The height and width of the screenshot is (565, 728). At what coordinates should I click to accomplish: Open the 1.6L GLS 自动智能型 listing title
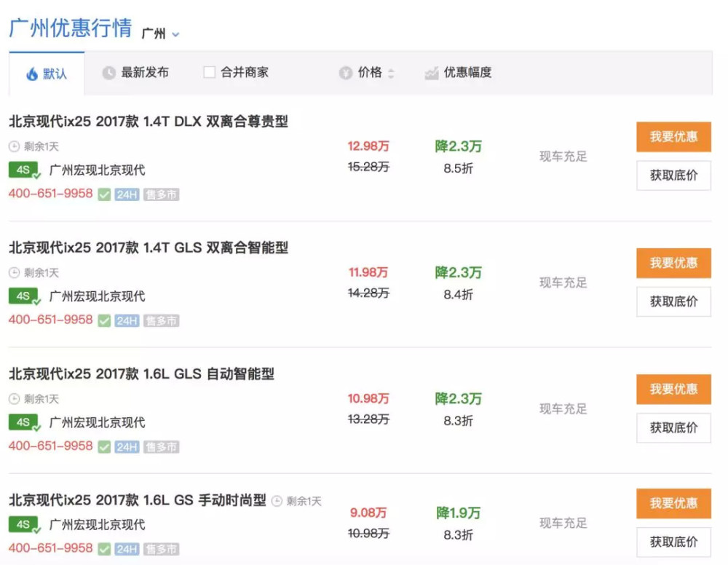(x=142, y=374)
